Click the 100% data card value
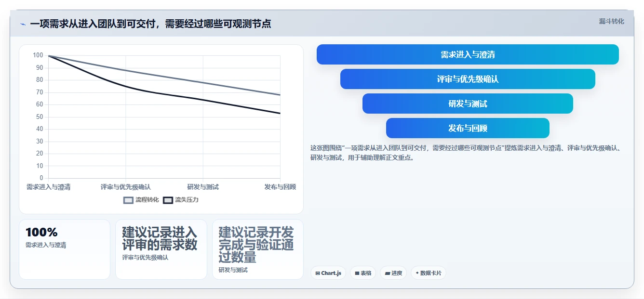 coord(41,232)
